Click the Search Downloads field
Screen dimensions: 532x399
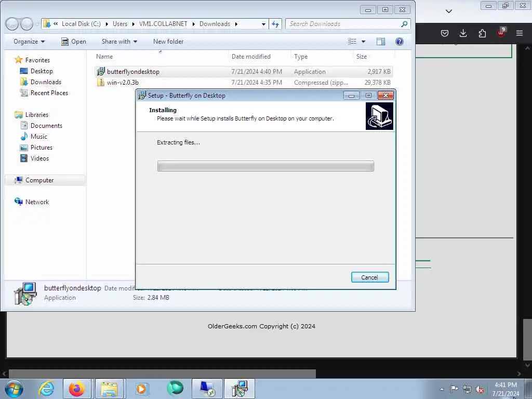pyautogui.click(x=343, y=24)
